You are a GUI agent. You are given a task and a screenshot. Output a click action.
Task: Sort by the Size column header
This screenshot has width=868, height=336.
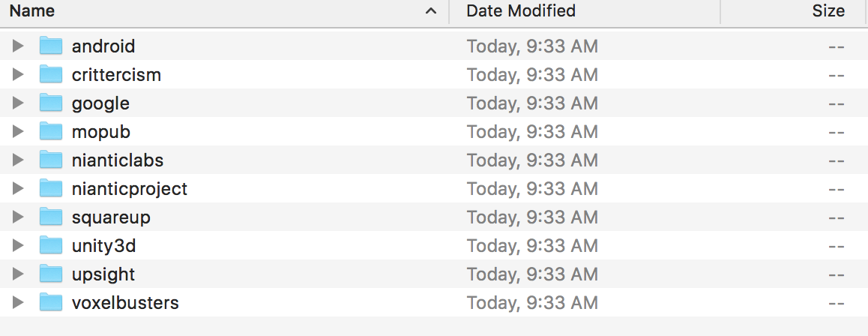click(793, 11)
